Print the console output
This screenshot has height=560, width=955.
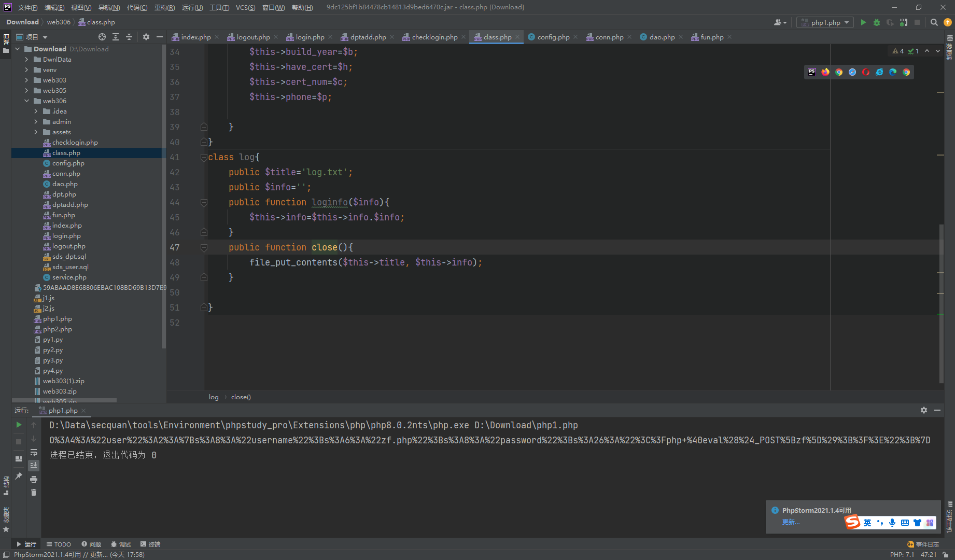pyautogui.click(x=34, y=479)
